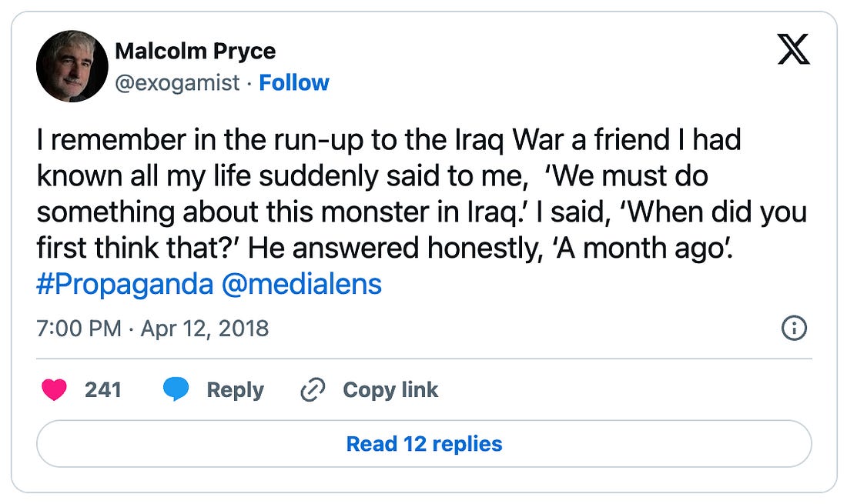Screen dimensions: 847x504
Task: Click the 241 likes count
Action: tap(103, 390)
